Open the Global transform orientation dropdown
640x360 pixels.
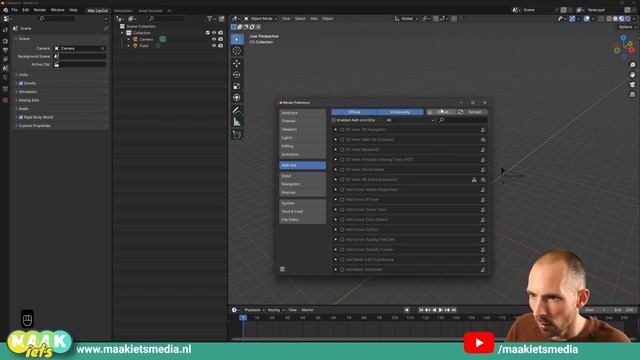point(406,19)
